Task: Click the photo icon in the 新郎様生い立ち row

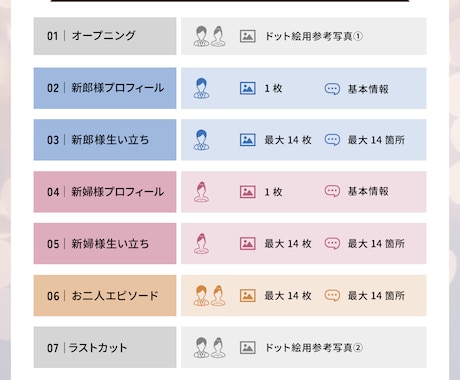Action: [x=248, y=140]
